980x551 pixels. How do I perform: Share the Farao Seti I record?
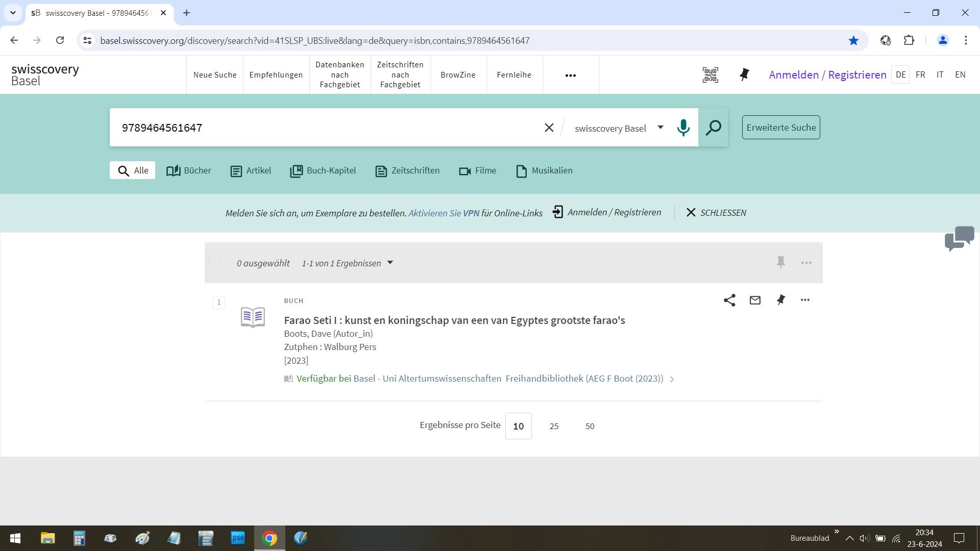[729, 300]
